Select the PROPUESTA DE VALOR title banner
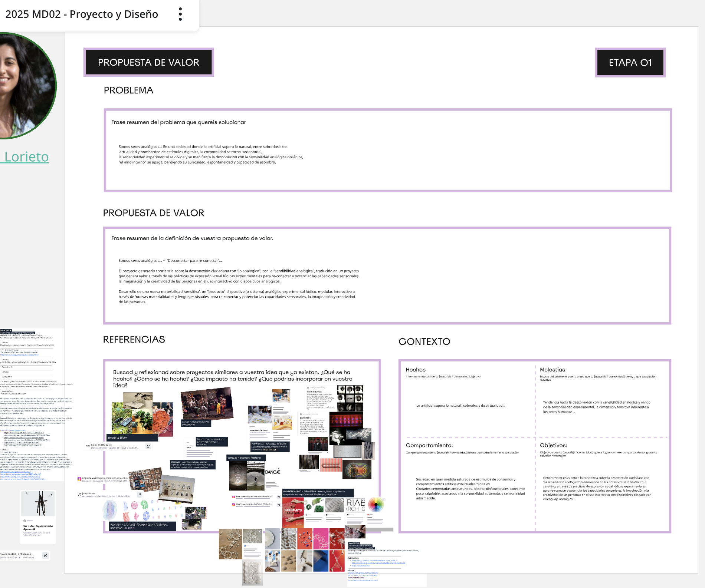This screenshot has height=588, width=705. 148,62
